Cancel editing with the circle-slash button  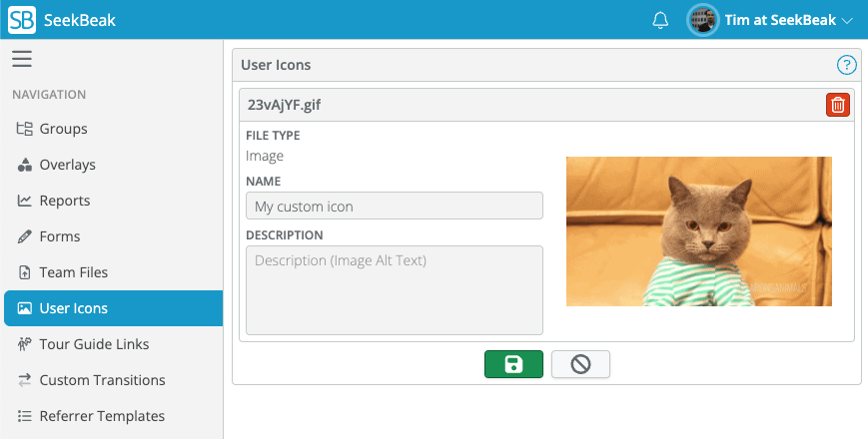pos(580,364)
